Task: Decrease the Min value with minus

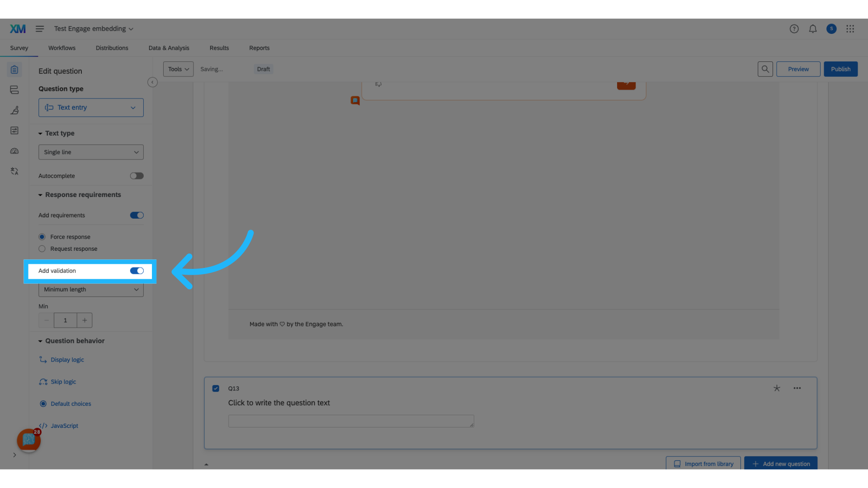Action: (x=46, y=320)
